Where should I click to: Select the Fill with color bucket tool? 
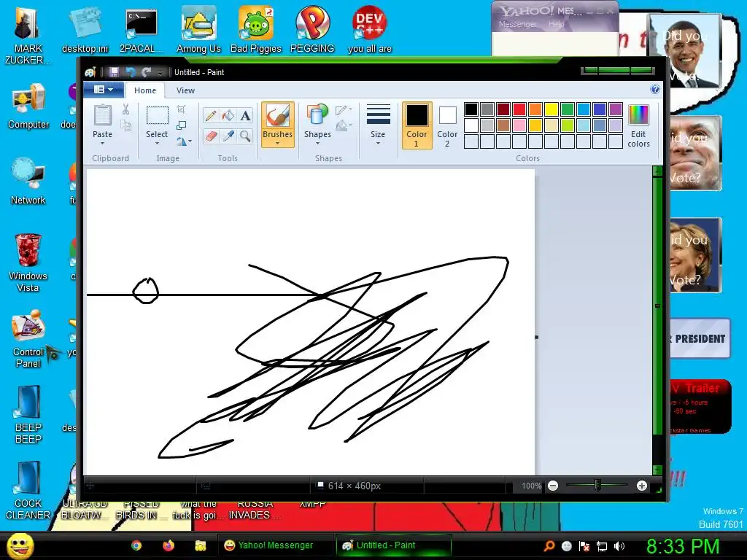pos(228,116)
